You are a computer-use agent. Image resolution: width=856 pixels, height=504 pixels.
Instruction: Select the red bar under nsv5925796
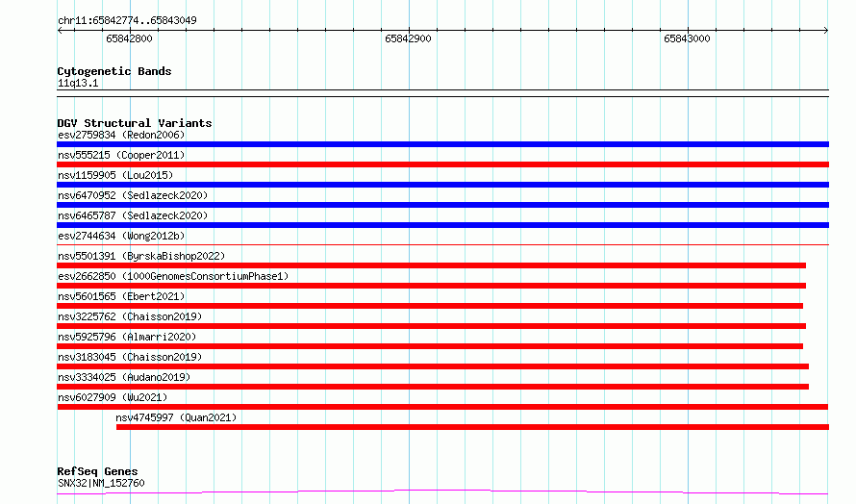430,346
